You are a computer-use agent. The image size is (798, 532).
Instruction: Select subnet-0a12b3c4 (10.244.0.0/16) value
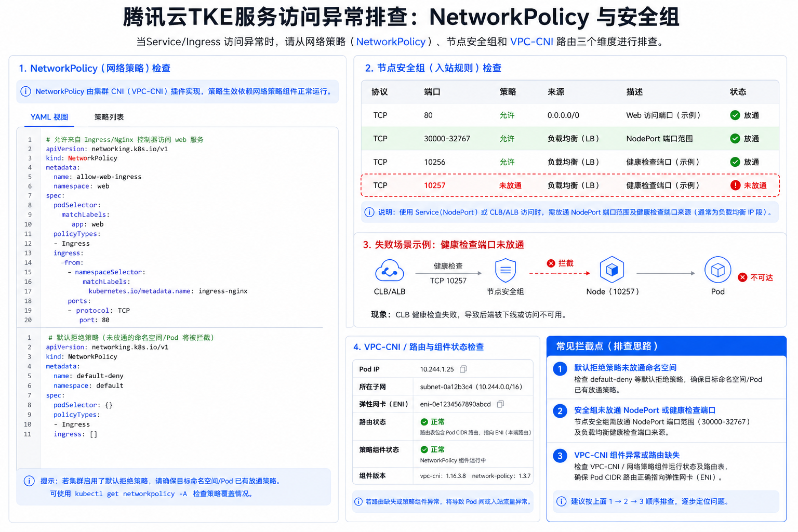click(x=471, y=387)
